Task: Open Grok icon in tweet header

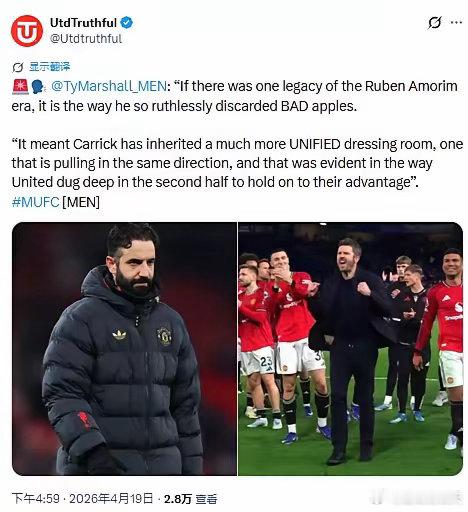Action: [x=434, y=23]
